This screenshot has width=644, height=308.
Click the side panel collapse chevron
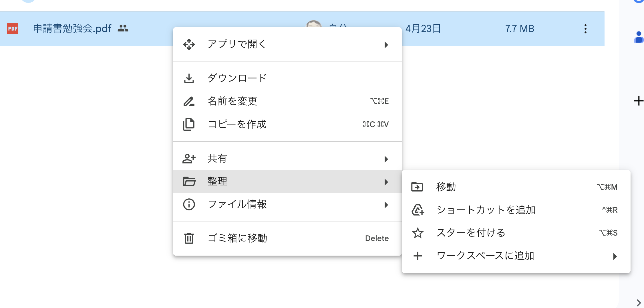(x=639, y=303)
